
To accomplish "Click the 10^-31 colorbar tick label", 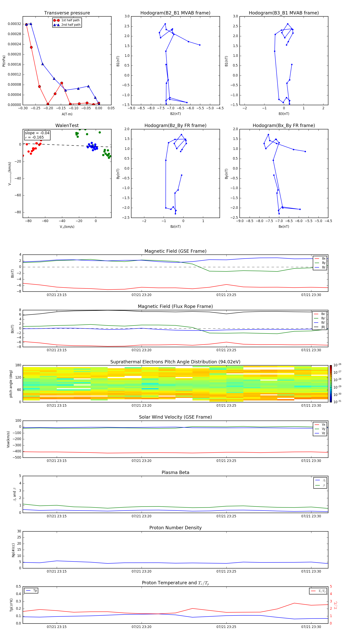I will (x=337, y=402).
